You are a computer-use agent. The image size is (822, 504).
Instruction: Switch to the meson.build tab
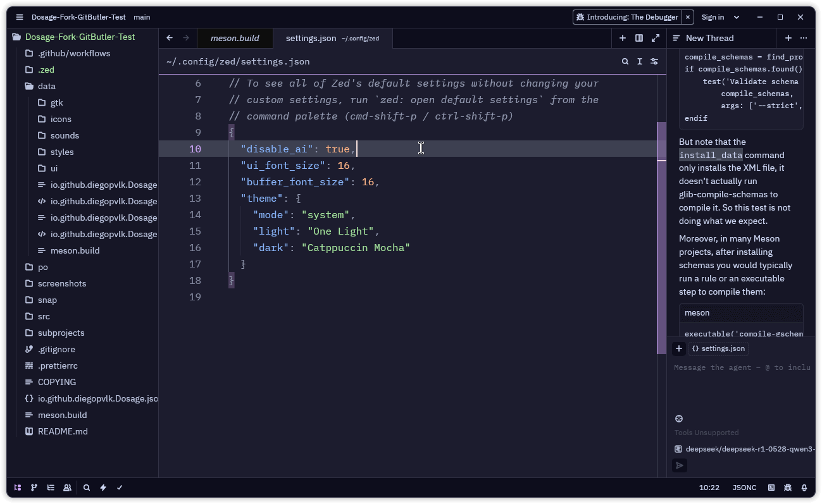click(x=235, y=38)
